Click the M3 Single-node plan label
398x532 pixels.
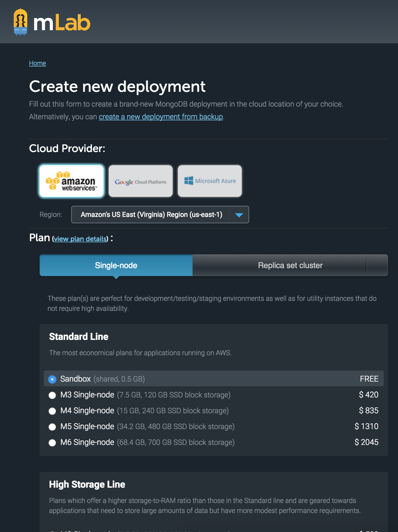coord(87,395)
